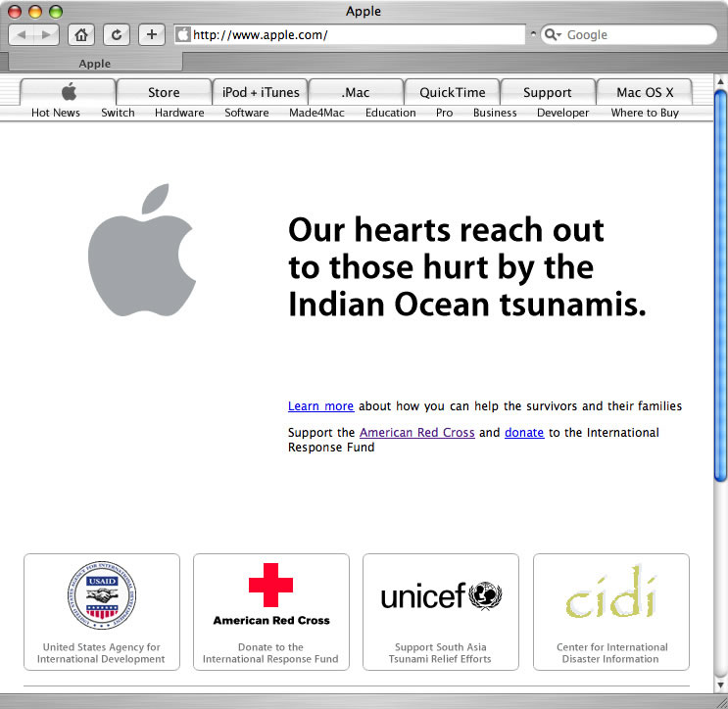Follow the Learn more link
This screenshot has width=728, height=709.
pos(320,406)
